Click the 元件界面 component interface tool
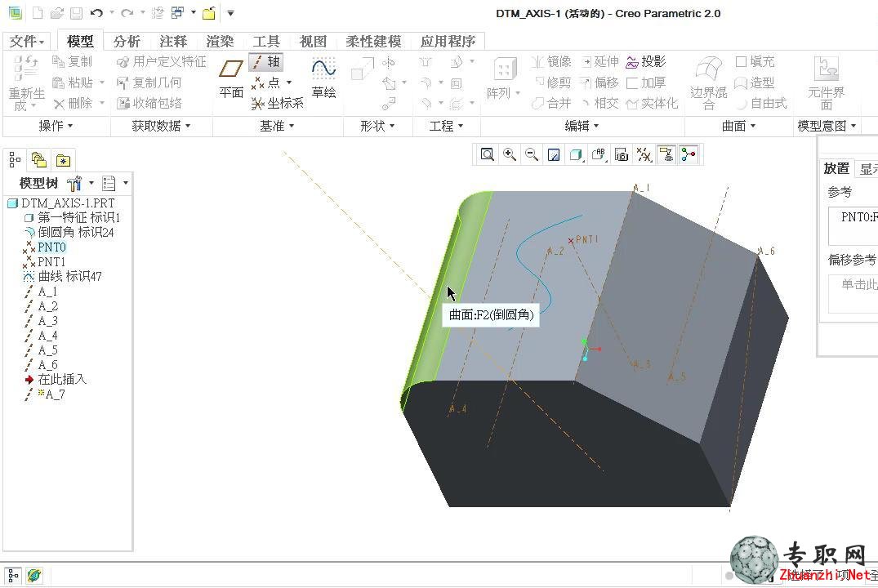 [826, 82]
